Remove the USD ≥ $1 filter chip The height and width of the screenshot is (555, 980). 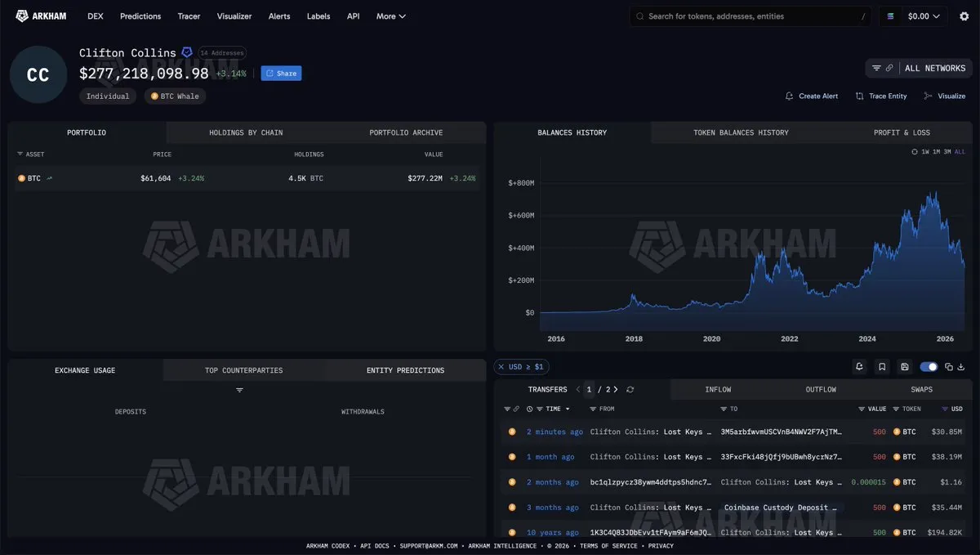tap(501, 367)
